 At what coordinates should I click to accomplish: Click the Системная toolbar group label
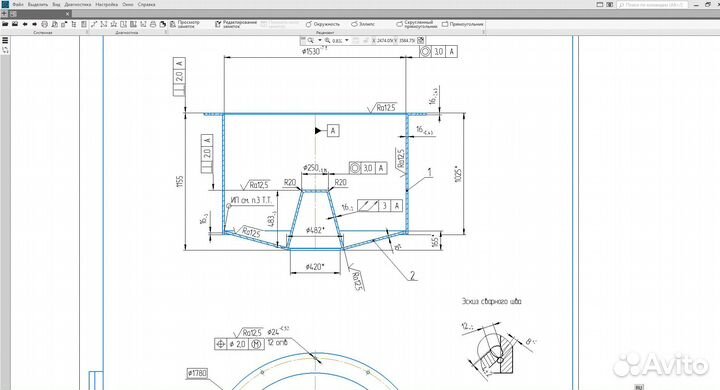pyautogui.click(x=43, y=33)
